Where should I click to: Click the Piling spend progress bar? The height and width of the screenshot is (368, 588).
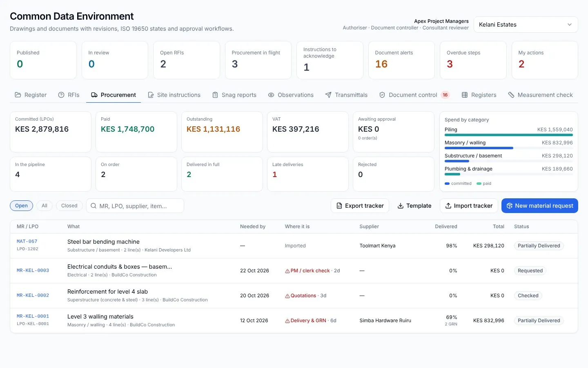pyautogui.click(x=509, y=135)
